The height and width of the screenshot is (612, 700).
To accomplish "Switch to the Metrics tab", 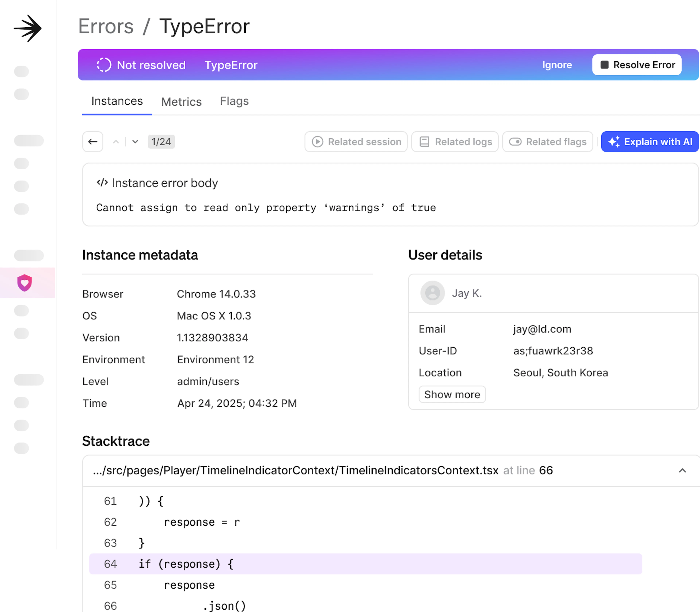I will point(181,102).
